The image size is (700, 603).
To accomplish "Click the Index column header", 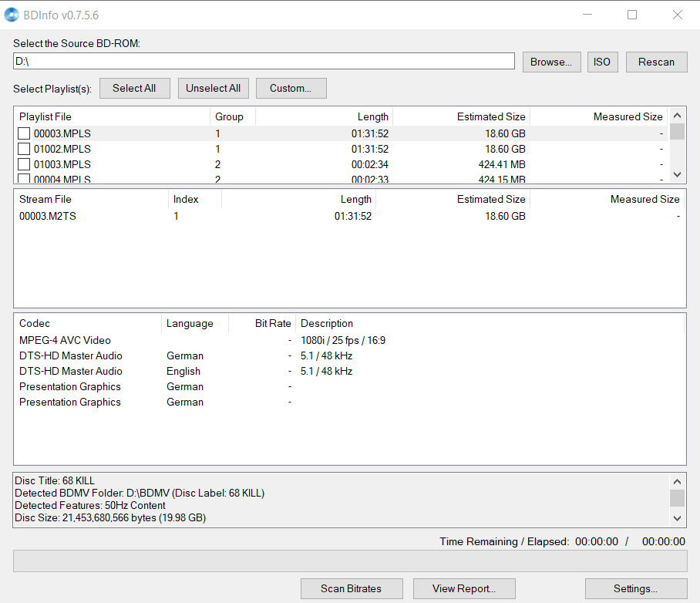I will [195, 199].
